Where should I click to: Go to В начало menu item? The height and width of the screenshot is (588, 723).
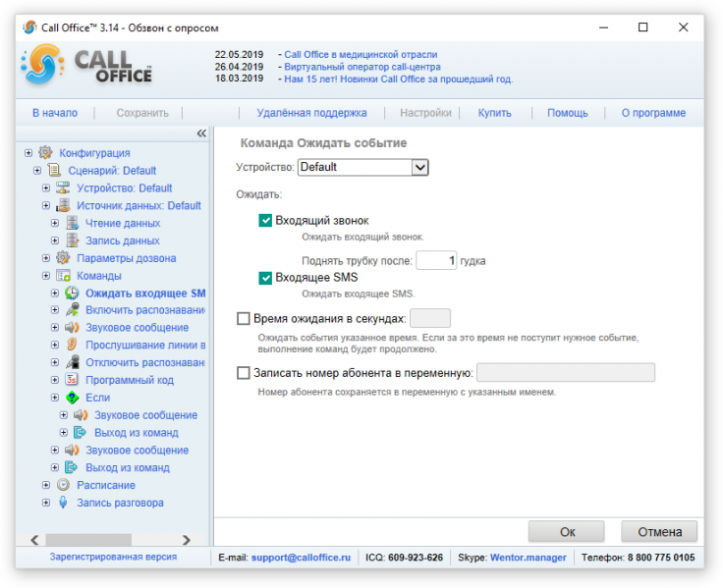pyautogui.click(x=55, y=113)
